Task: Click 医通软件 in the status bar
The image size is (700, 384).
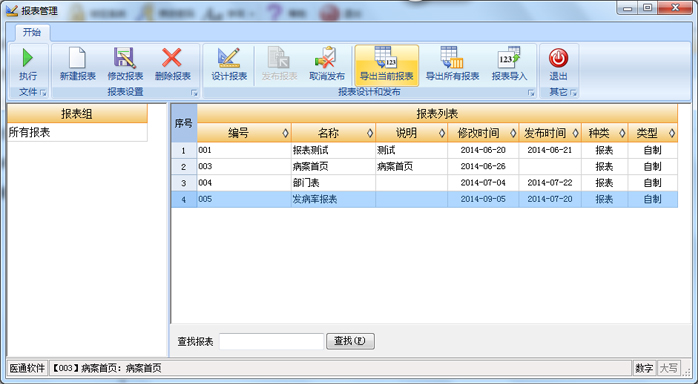Action: click(x=27, y=368)
